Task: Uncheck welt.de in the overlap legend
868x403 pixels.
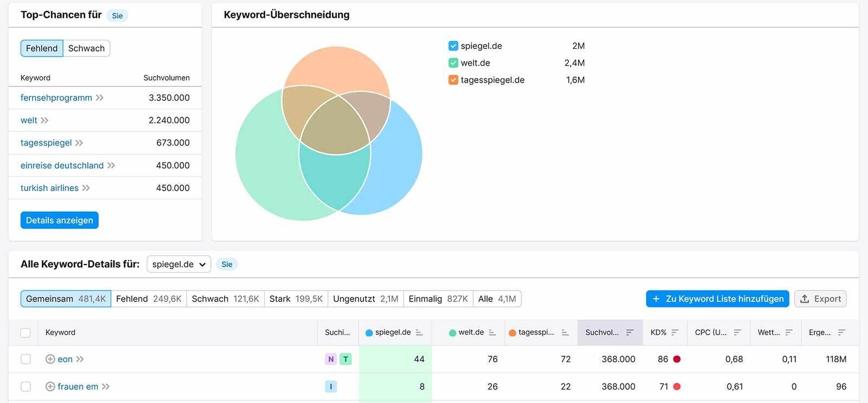Action: point(454,63)
